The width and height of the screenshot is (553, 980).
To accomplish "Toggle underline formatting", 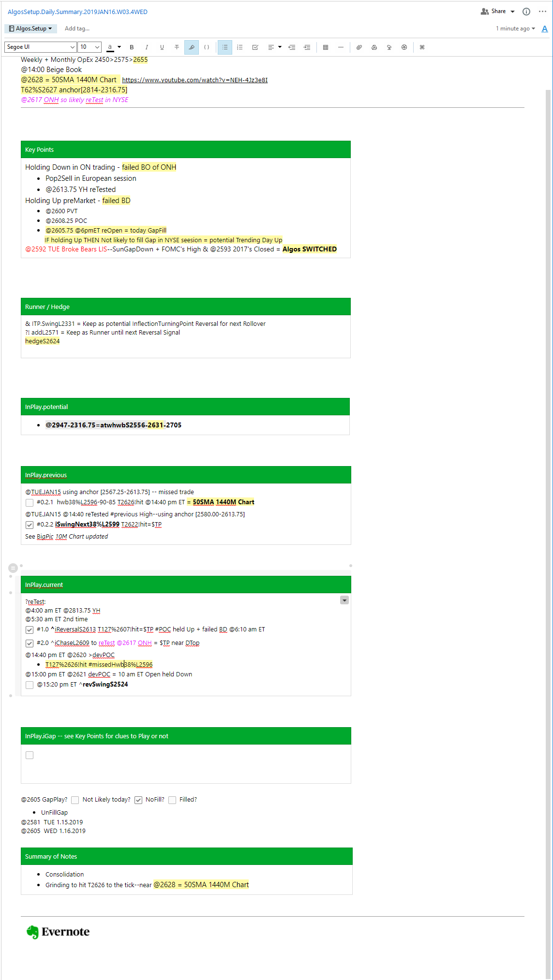I will (162, 47).
